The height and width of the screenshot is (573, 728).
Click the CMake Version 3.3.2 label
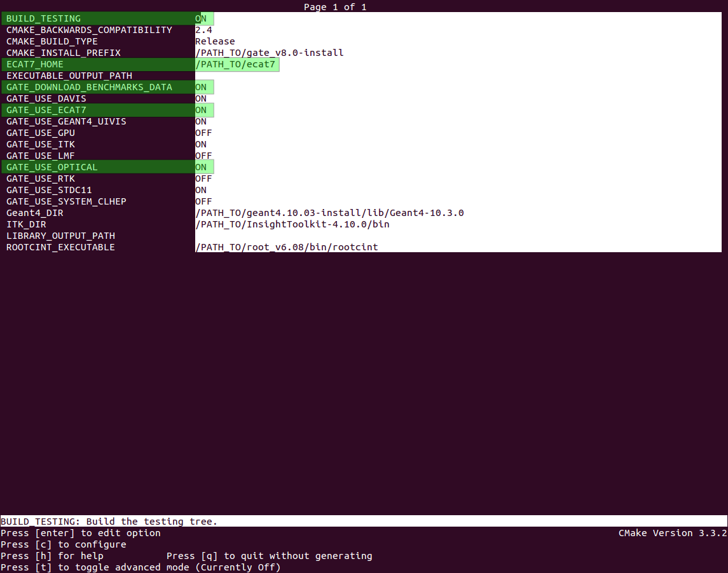673,533
